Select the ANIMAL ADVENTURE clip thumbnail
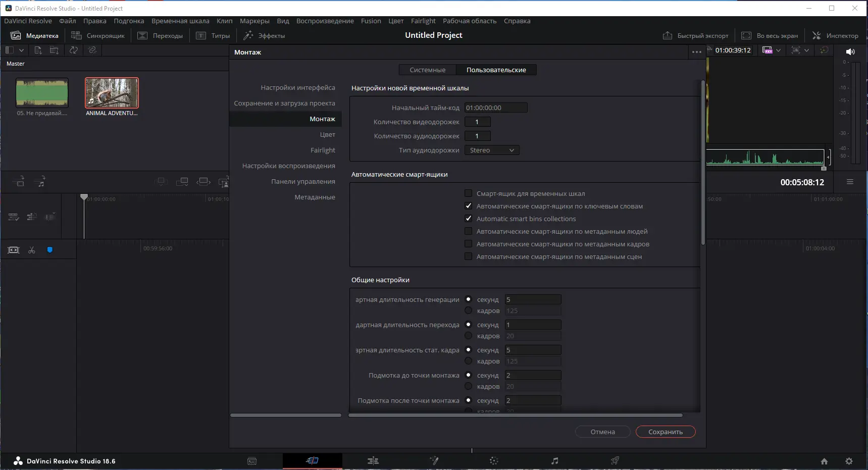Image resolution: width=868 pixels, height=470 pixels. click(x=111, y=92)
